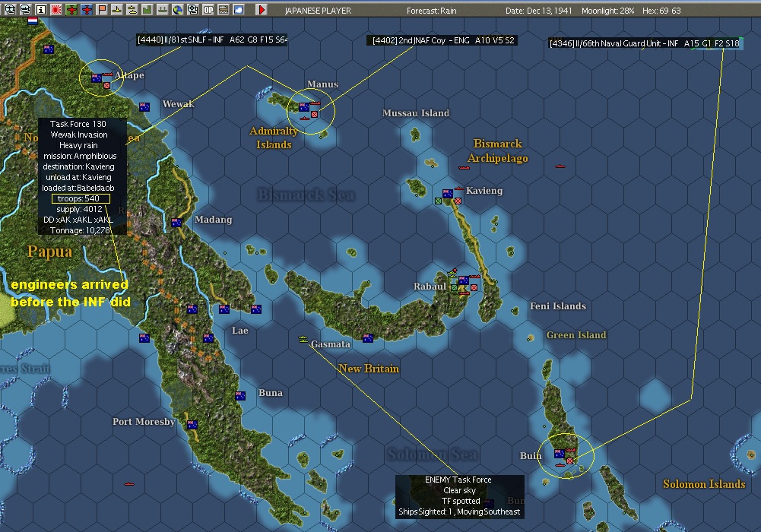Click 'Ships Sighted: 1, Moving Southeast' text
This screenshot has width=761, height=532.
click(459, 511)
